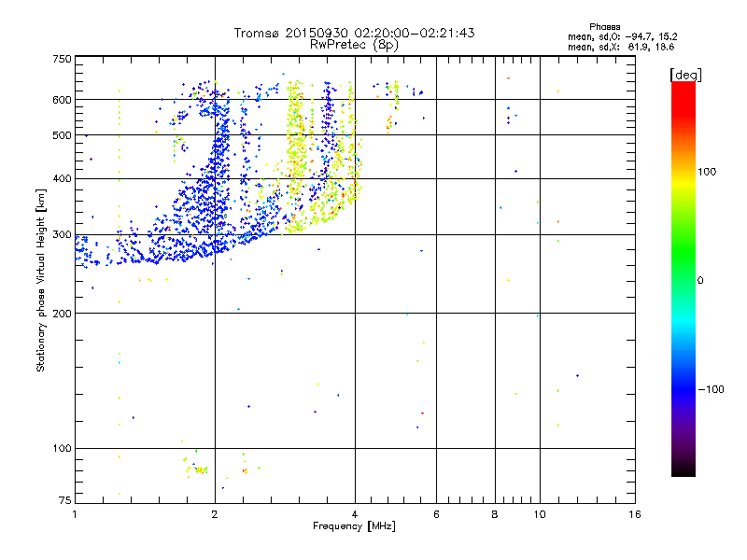This screenshot has width=747, height=560.
Task: Click the 100 tick label on colorbar
Action: point(707,172)
